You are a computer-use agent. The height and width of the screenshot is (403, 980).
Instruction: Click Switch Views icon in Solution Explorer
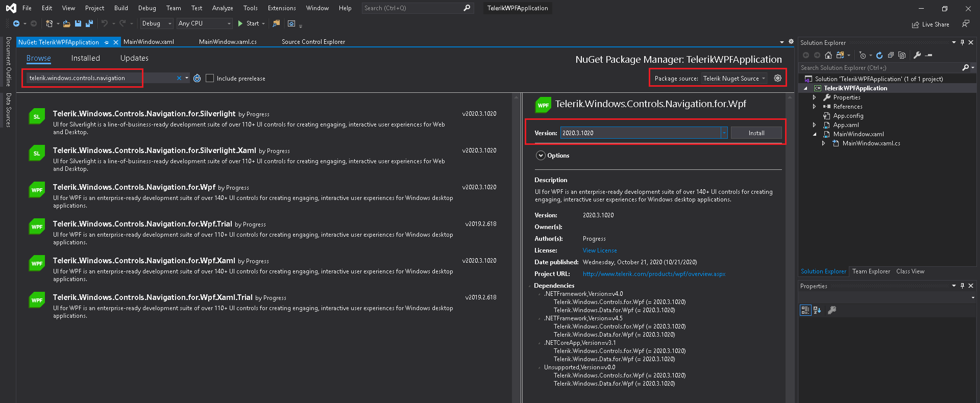(x=840, y=55)
